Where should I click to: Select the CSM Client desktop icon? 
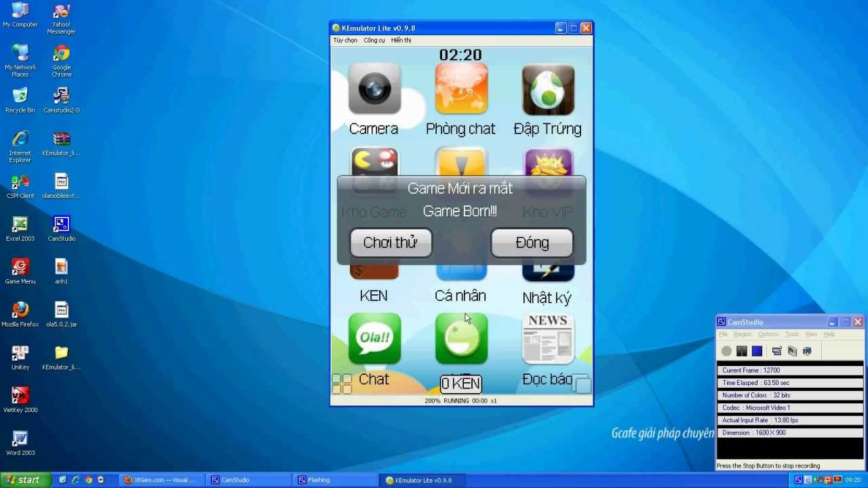coord(20,186)
